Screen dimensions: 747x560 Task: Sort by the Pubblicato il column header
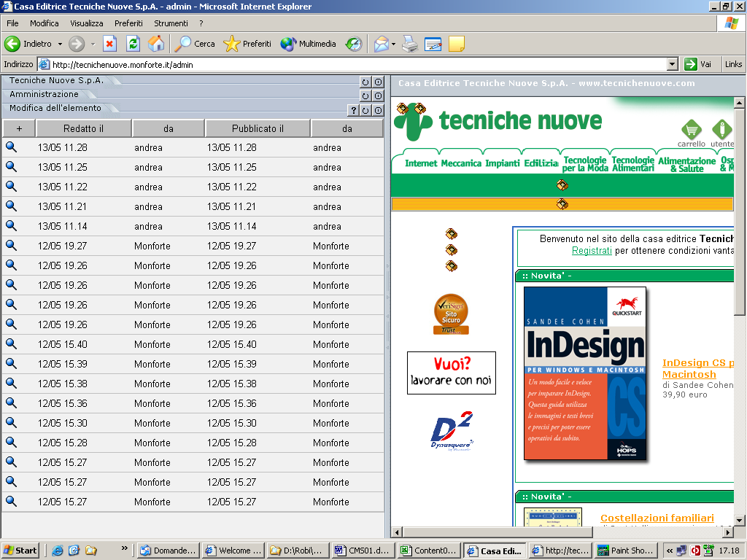pos(258,128)
